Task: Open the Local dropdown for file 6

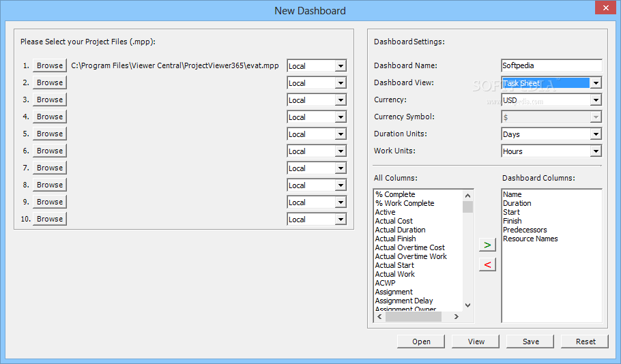Action: point(341,151)
